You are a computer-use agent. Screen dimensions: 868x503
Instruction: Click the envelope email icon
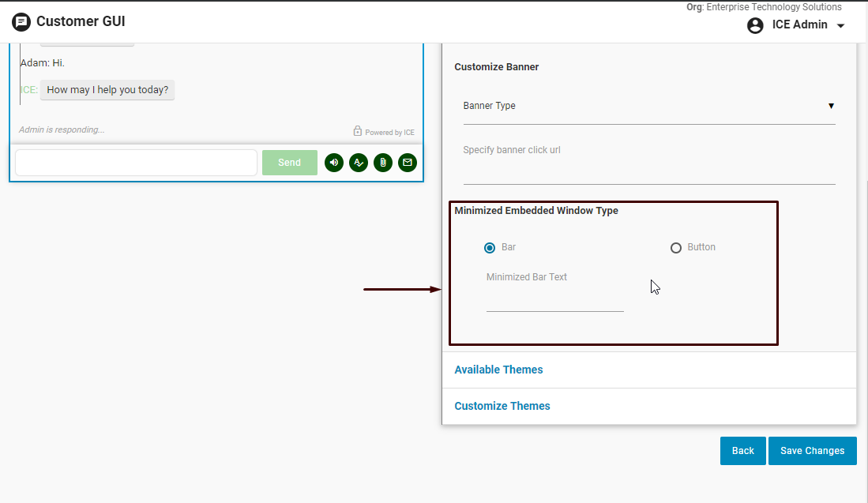pos(408,163)
